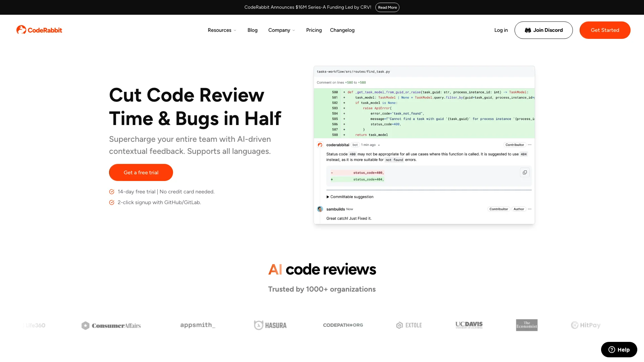Expand the Company navigation dropdown
644x362 pixels.
click(282, 30)
